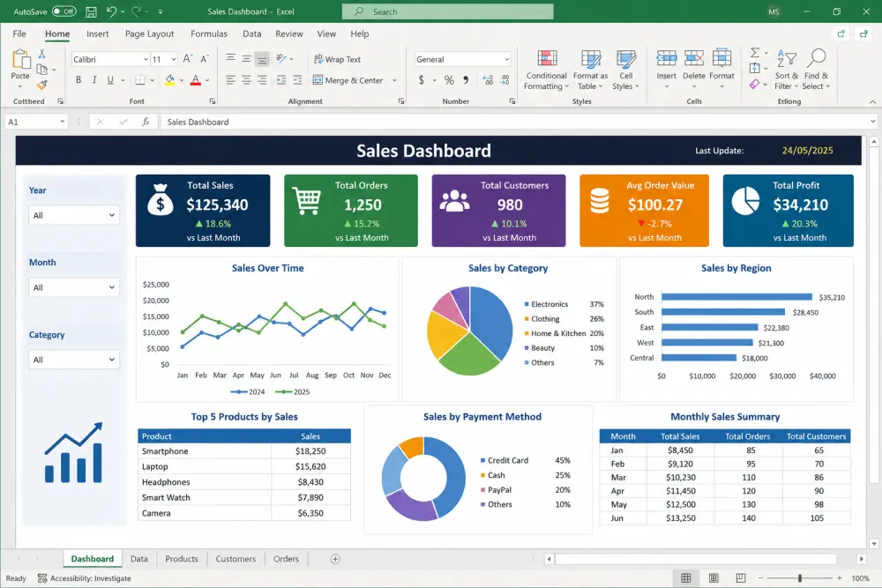
Task: Click the red Font Color swatch
Action: [195, 80]
